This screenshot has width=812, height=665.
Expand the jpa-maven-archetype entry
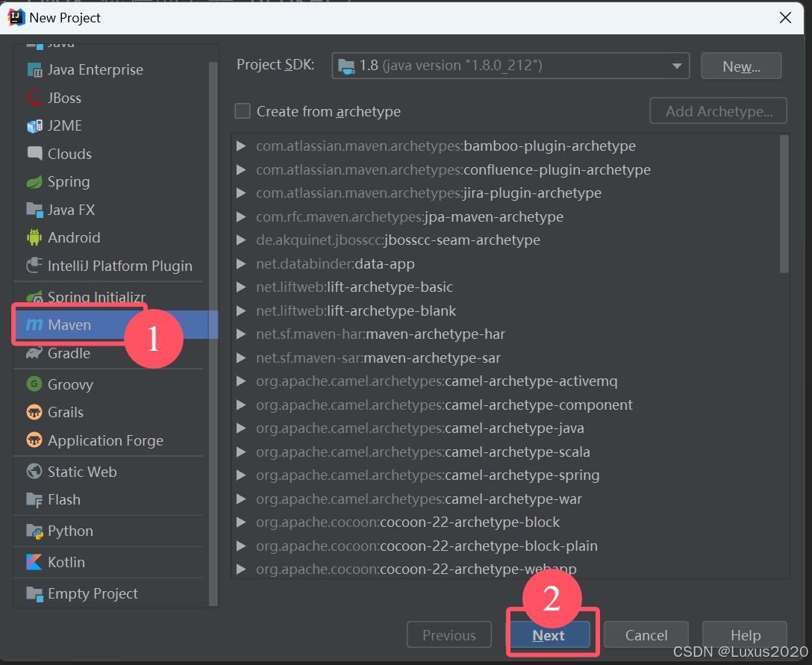[240, 216]
